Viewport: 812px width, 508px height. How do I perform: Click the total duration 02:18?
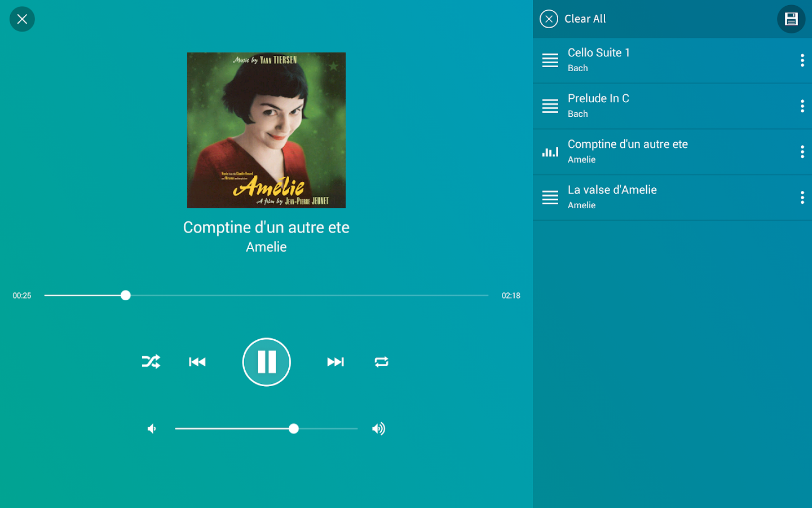point(511,296)
